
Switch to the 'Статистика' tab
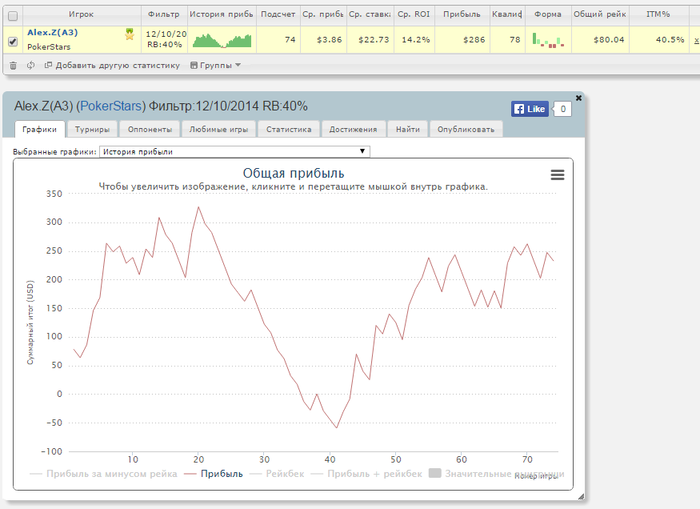point(288,129)
